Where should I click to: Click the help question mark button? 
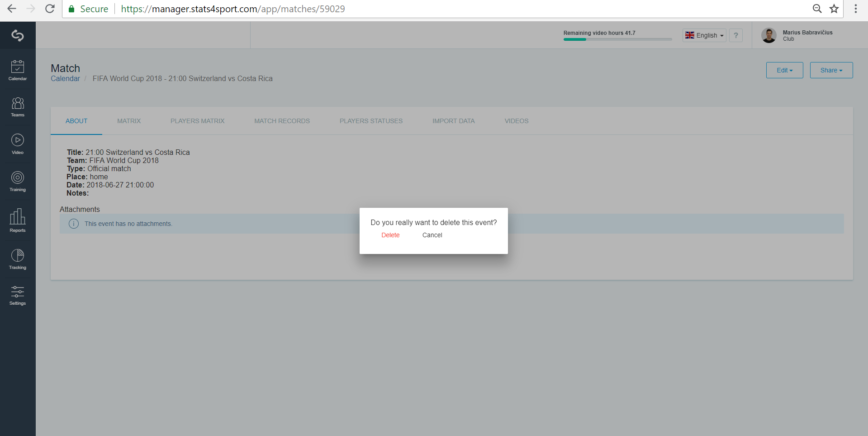[736, 35]
